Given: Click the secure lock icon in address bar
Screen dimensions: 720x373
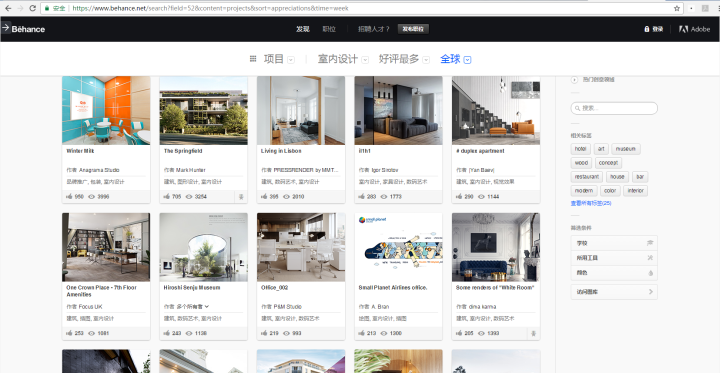Looking at the screenshot, I should point(47,8).
